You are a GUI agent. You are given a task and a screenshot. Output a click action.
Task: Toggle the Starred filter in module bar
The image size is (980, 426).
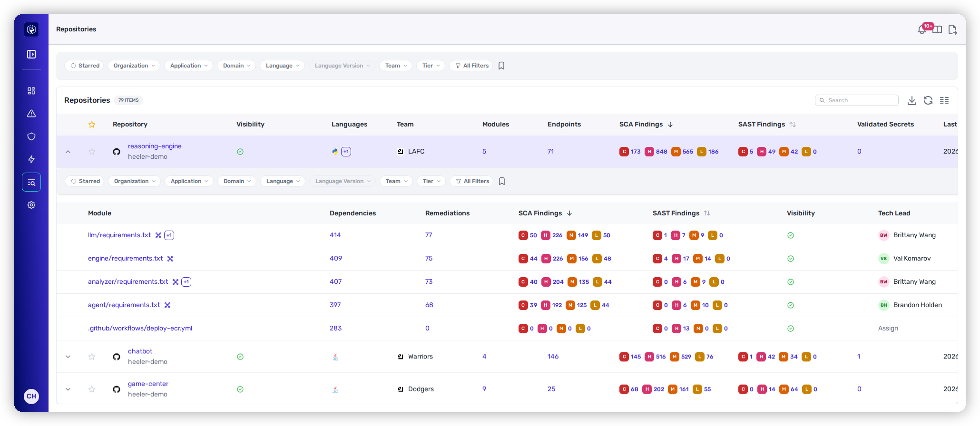[86, 181]
